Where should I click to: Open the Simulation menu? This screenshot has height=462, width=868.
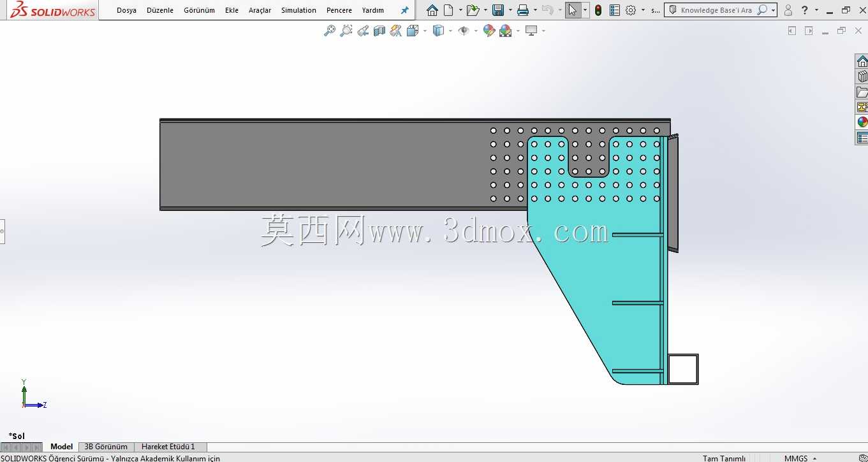click(298, 10)
